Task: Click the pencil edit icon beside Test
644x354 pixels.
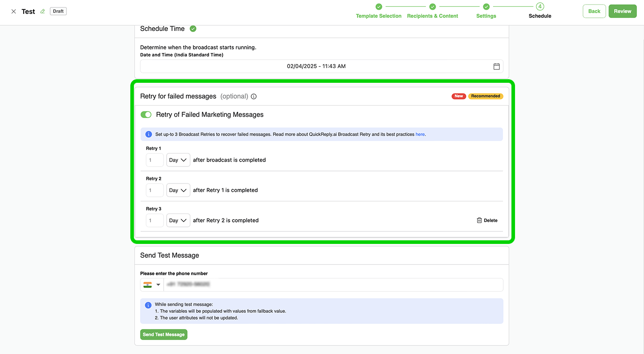Action: click(x=43, y=12)
